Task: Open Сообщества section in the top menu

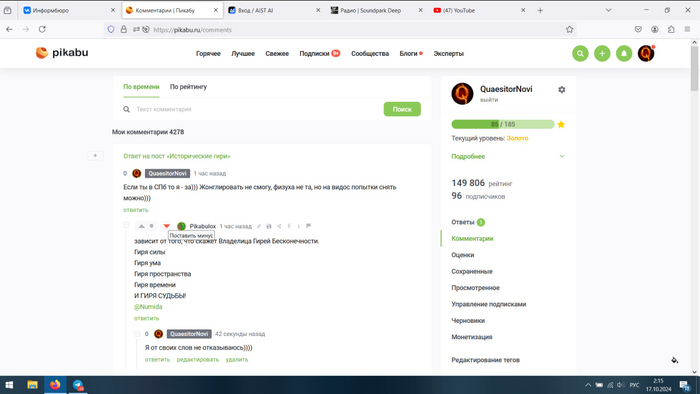Action: coord(370,54)
